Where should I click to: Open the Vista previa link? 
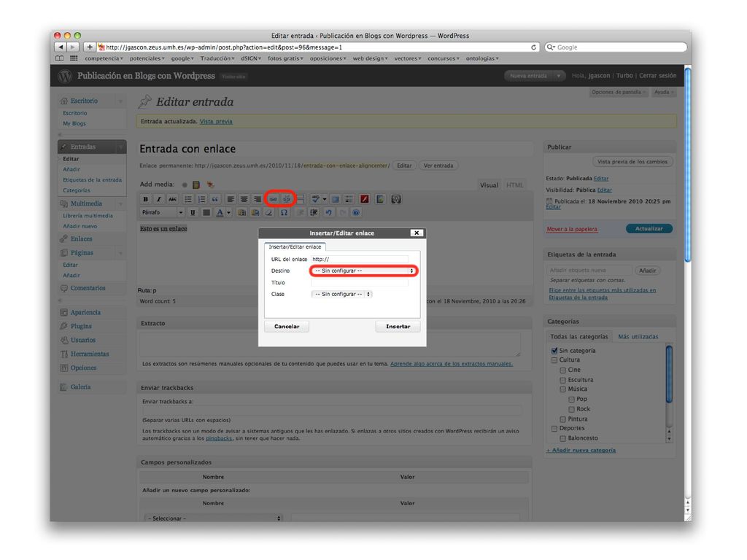pos(216,122)
